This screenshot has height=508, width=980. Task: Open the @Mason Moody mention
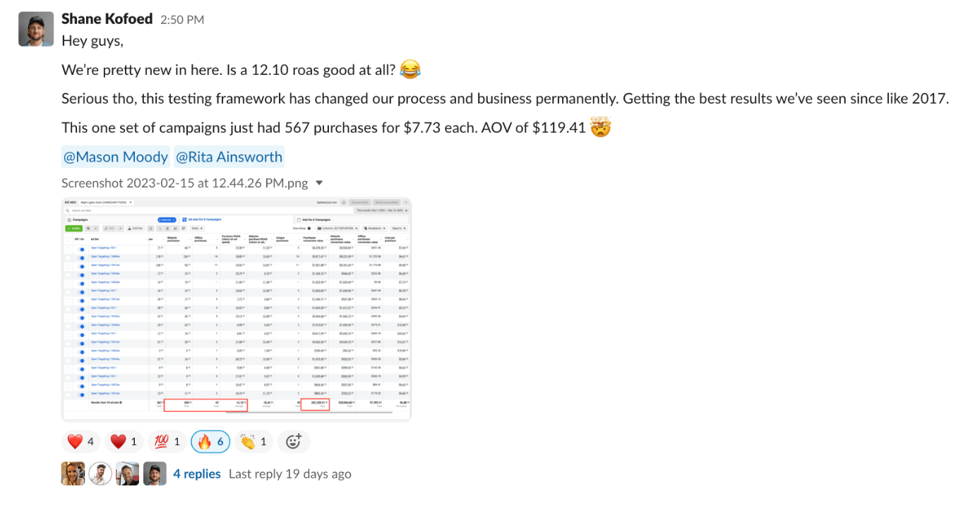click(x=116, y=157)
